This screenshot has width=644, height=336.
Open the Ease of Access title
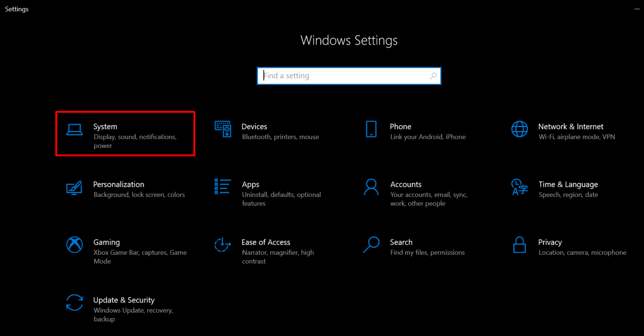(x=266, y=242)
